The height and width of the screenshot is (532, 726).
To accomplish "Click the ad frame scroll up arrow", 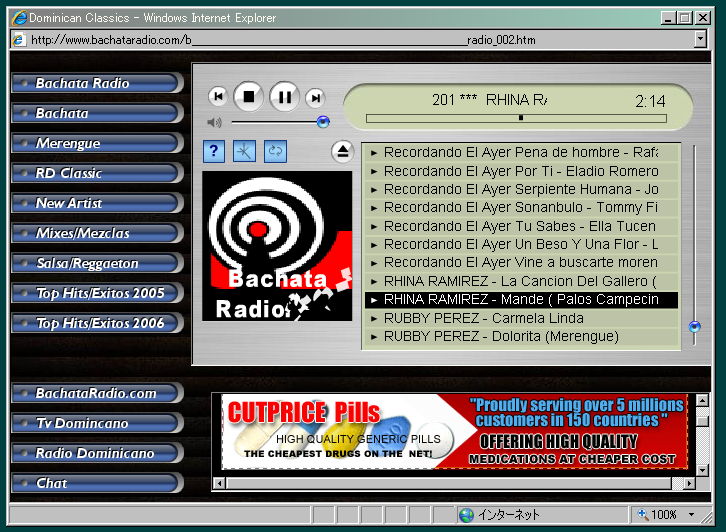I will (x=702, y=400).
